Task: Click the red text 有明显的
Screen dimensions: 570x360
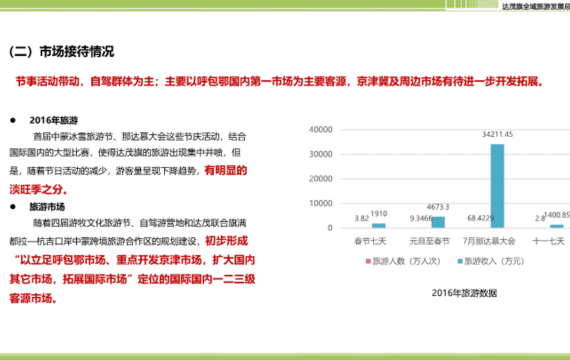Action: [x=226, y=170]
